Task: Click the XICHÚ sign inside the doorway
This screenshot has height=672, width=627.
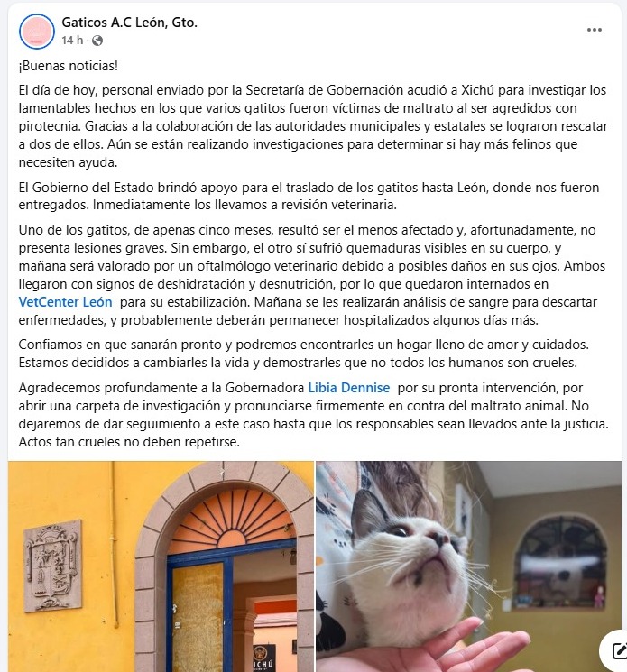Action: tap(263, 658)
